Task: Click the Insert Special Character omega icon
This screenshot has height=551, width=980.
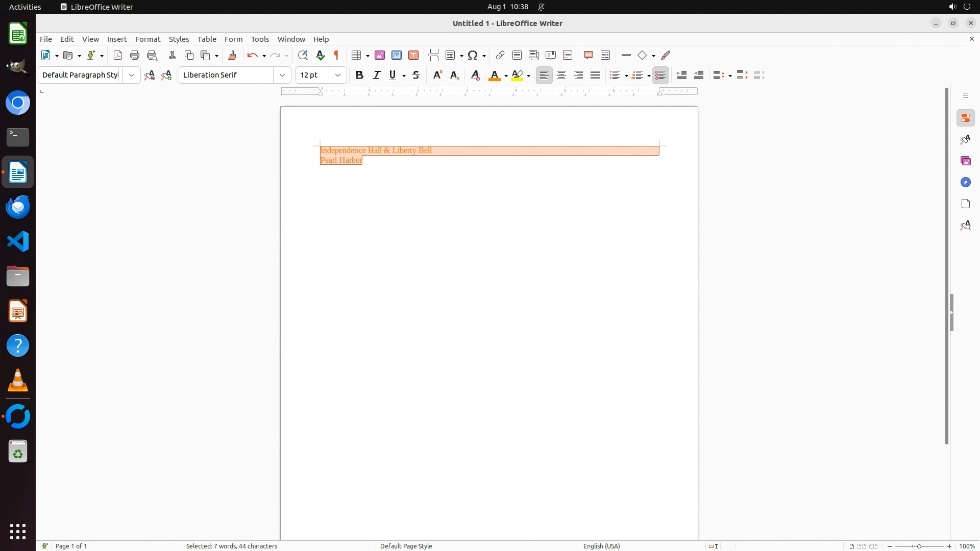Action: click(x=473, y=55)
